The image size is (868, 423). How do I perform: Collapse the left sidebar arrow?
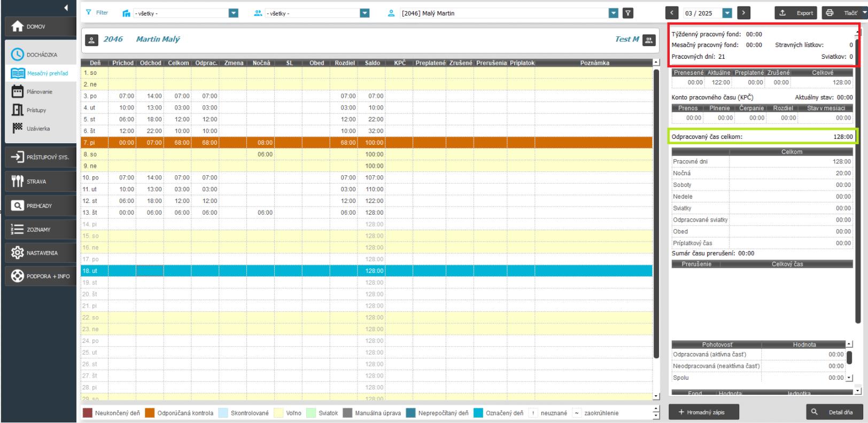66,7
